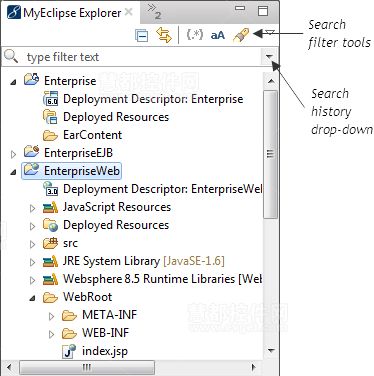374x376 pixels.
Task: Minimize the explorer view panel
Action: [240, 8]
